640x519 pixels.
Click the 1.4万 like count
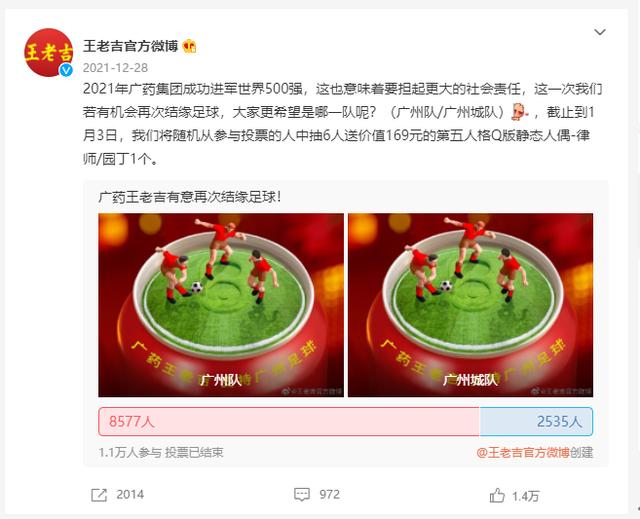(526, 496)
